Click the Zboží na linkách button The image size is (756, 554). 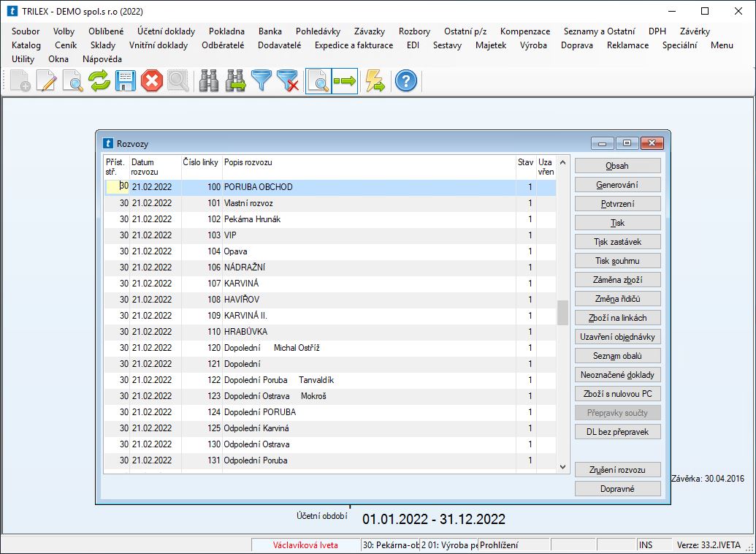(x=618, y=318)
